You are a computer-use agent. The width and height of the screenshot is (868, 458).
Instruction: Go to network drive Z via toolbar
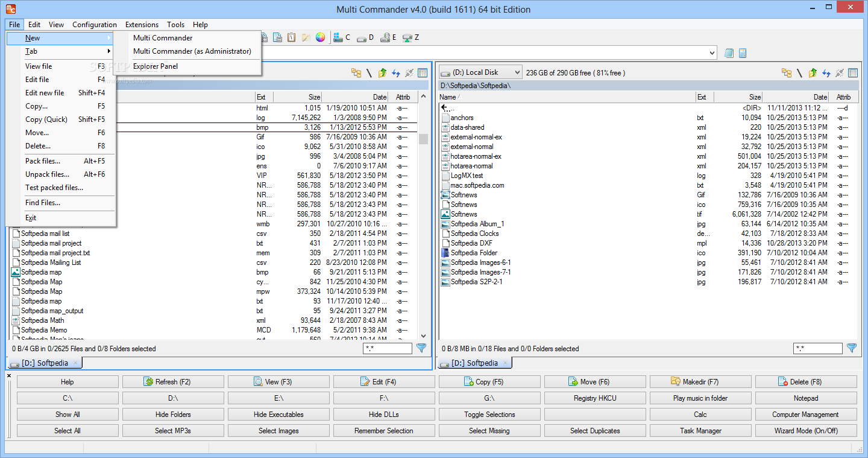click(x=410, y=37)
